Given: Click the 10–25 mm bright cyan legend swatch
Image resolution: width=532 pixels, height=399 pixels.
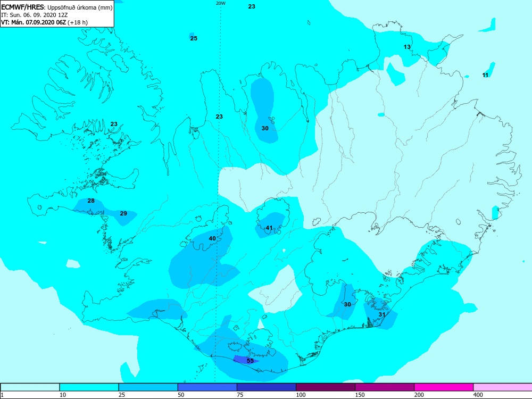Looking at the screenshot, I should click(x=89, y=387).
